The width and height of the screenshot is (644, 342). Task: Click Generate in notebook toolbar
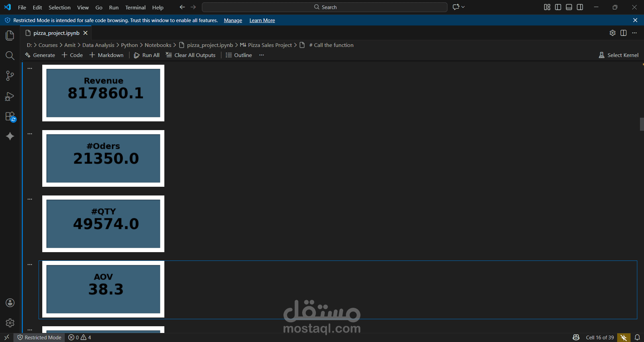(x=40, y=55)
